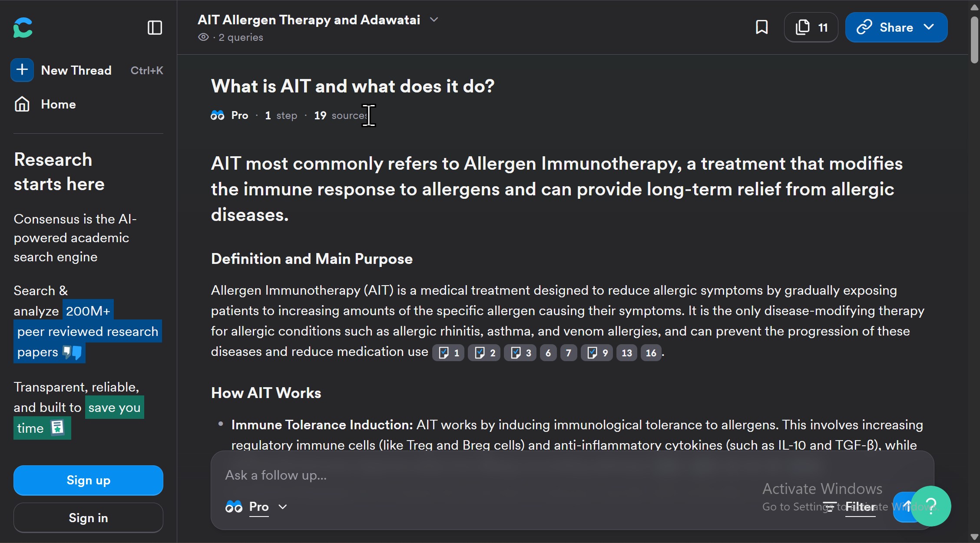Screen dimensions: 980x543
Task: Click the vertical page scrollbar thumb
Action: 974,39
